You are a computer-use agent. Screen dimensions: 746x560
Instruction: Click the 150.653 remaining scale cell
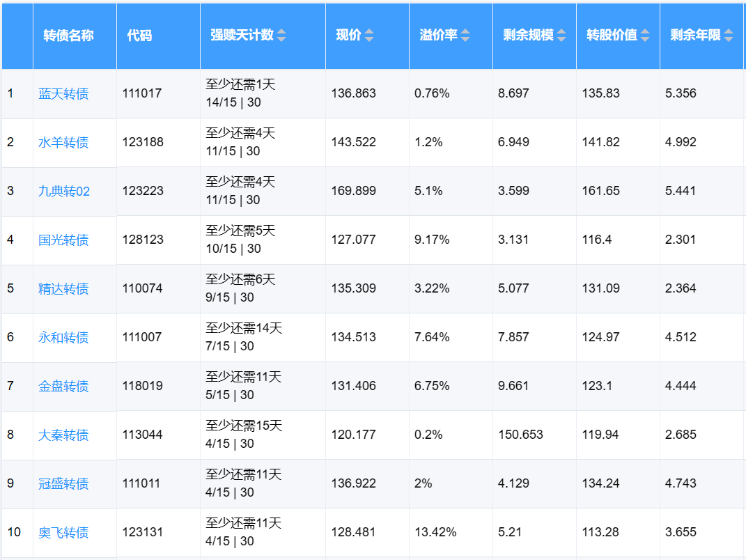click(520, 435)
